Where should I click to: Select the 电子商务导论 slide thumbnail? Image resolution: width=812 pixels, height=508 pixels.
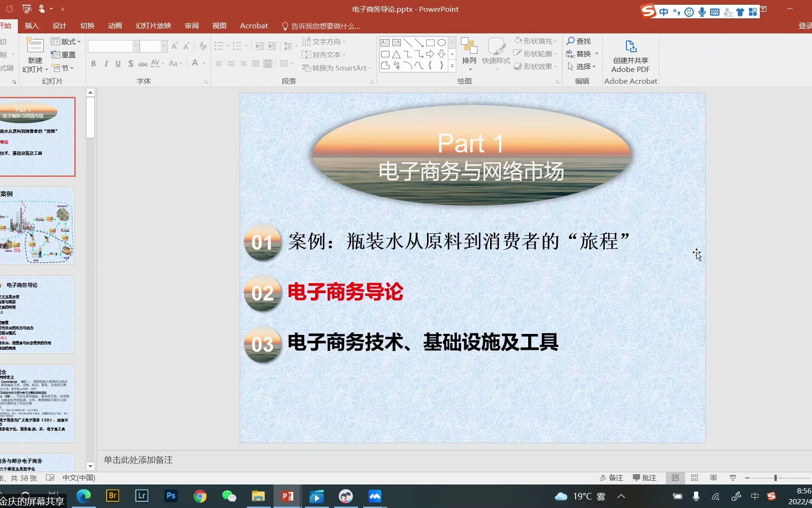[37, 315]
